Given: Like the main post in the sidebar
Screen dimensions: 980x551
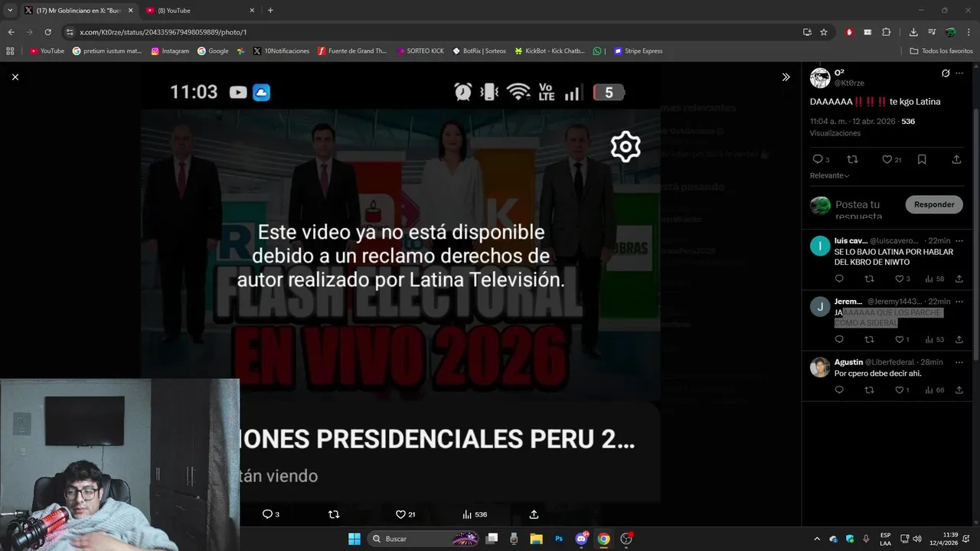Looking at the screenshot, I should point(887,159).
